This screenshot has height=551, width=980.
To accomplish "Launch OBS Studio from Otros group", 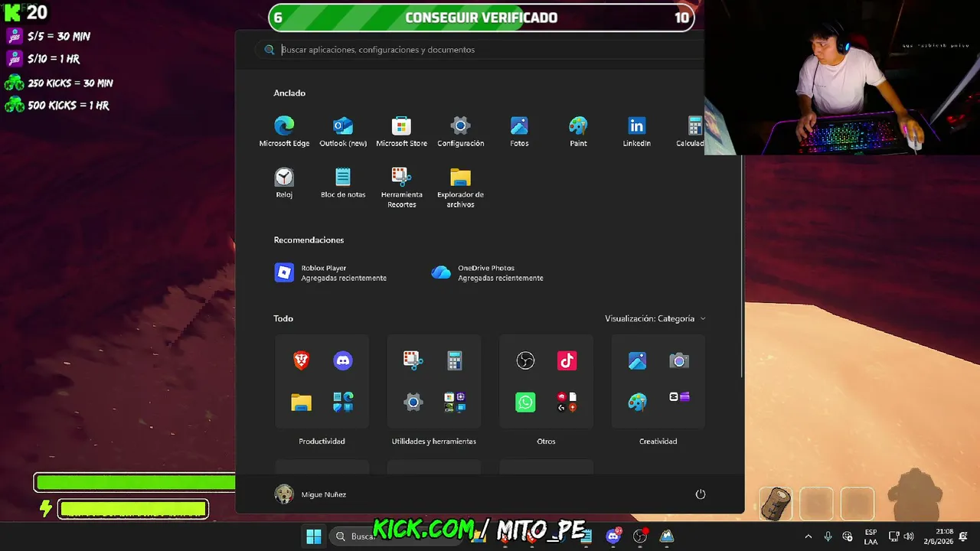I will pos(525,360).
